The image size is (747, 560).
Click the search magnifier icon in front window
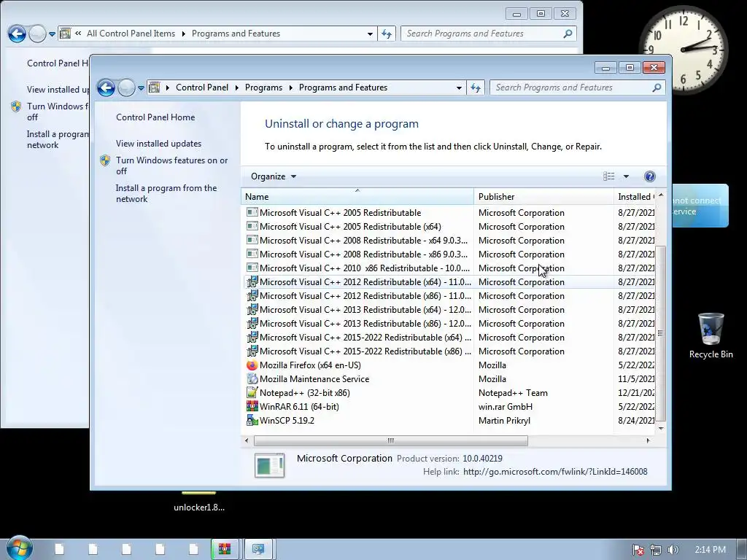click(x=657, y=87)
